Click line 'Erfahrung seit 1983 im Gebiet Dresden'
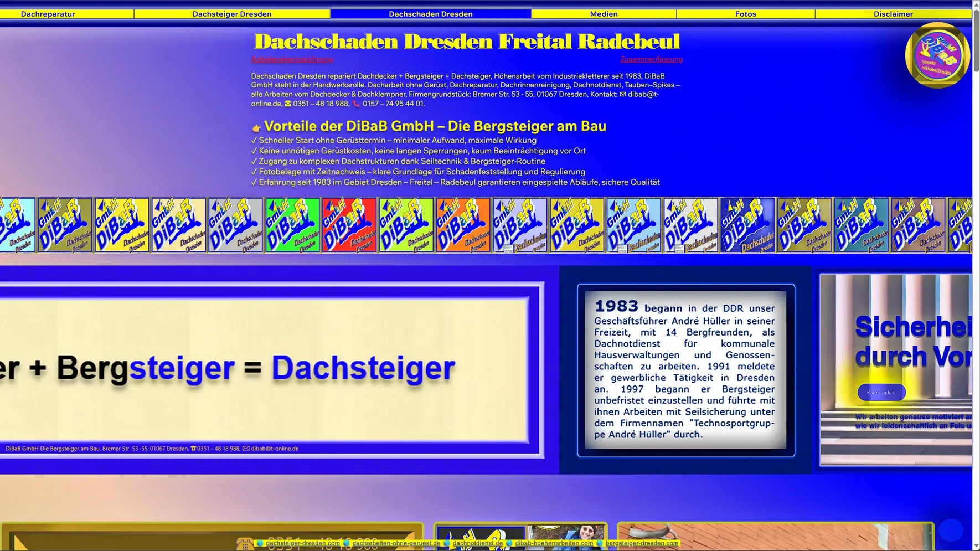 pyautogui.click(x=456, y=183)
